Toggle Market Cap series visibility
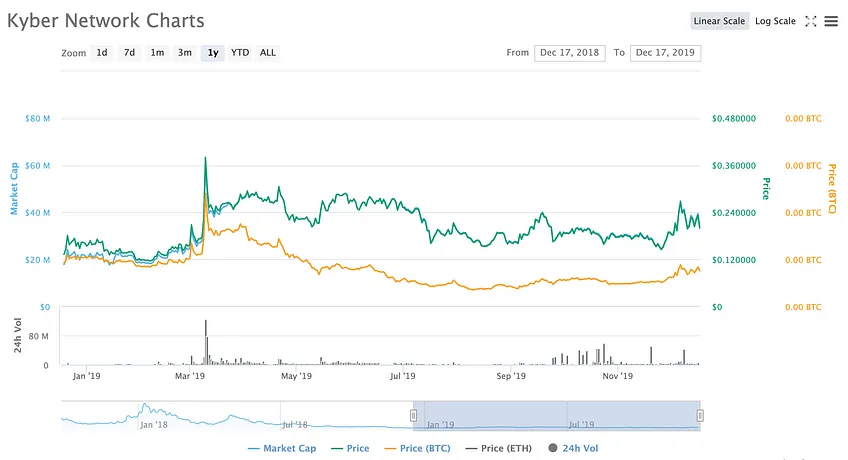This screenshot has height=460, width=848. click(282, 448)
